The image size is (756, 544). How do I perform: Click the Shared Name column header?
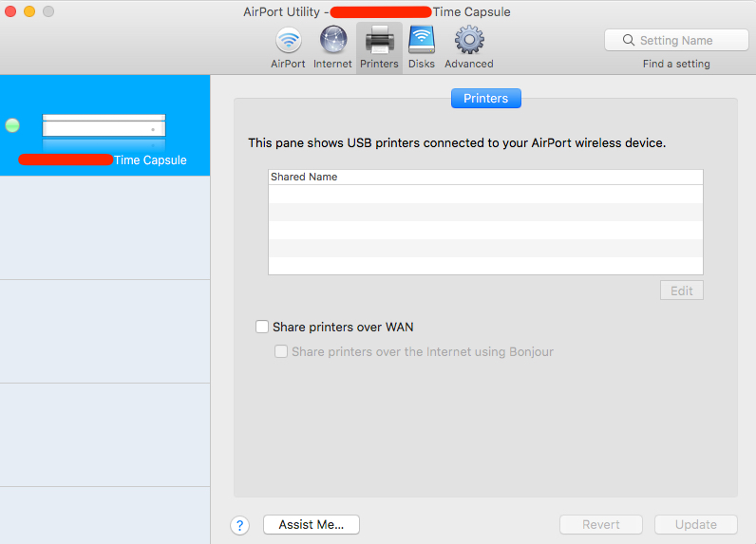(x=485, y=177)
